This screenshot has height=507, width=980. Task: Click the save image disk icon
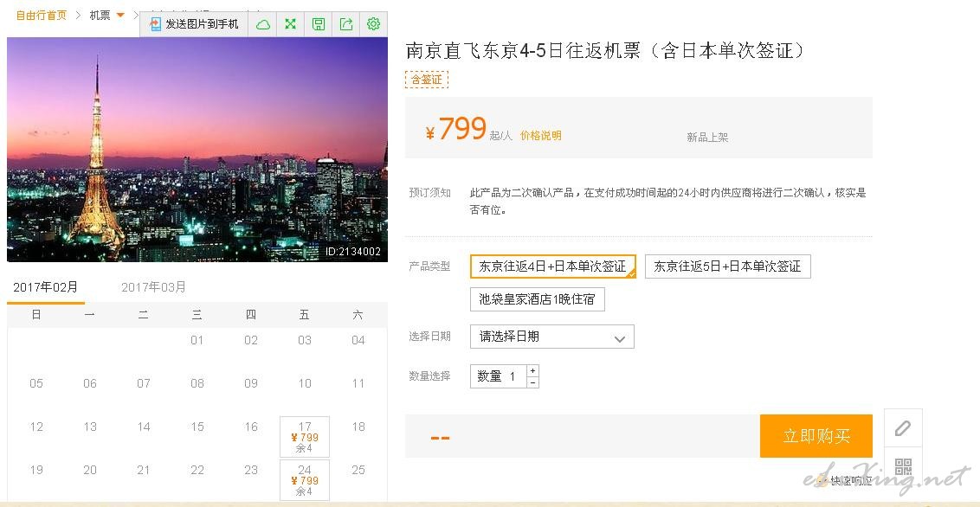pos(318,24)
